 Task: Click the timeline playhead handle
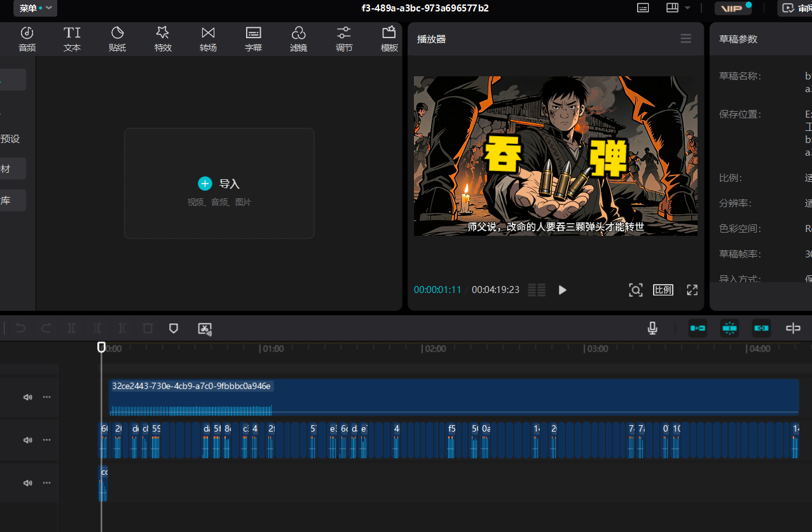pos(101,347)
